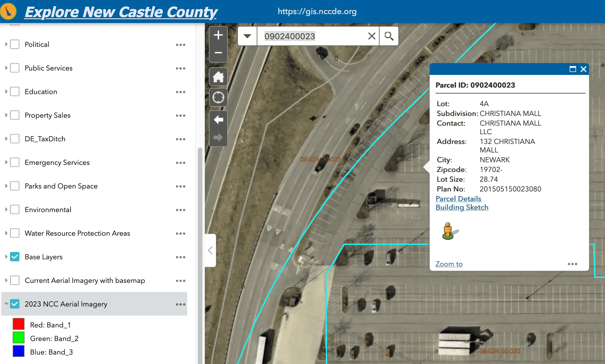Image resolution: width=605 pixels, height=364 pixels.
Task: Open the Building Sketch link
Action: point(462,207)
